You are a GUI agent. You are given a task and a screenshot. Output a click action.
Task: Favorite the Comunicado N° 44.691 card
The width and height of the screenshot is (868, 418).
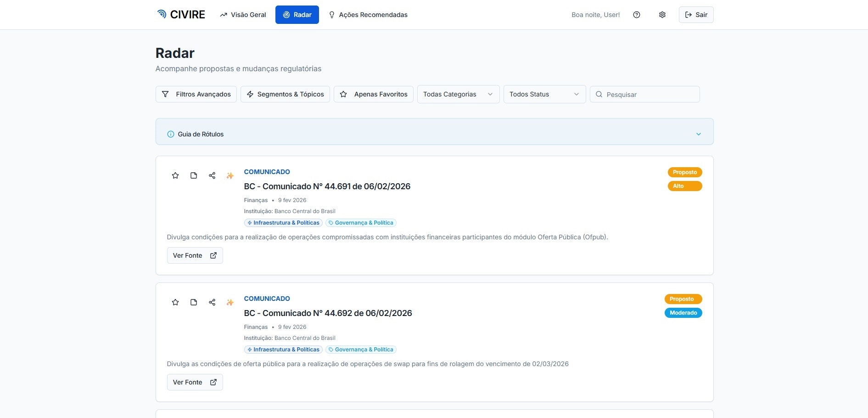click(x=175, y=175)
